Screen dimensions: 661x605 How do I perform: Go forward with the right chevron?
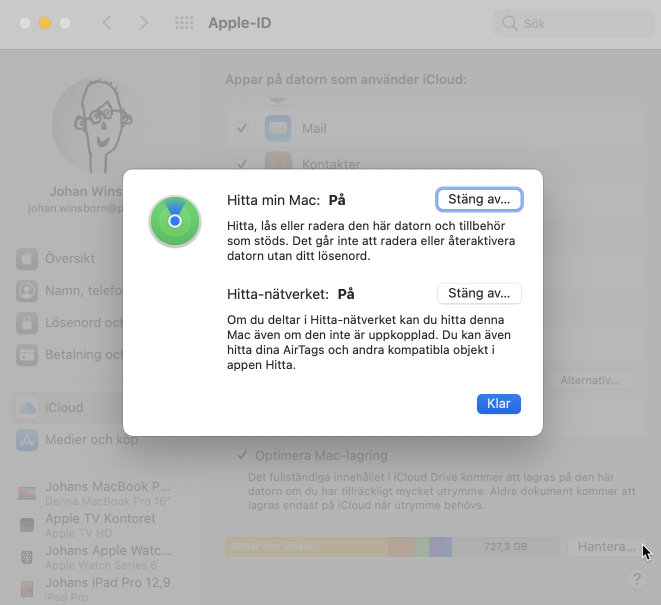tap(144, 23)
